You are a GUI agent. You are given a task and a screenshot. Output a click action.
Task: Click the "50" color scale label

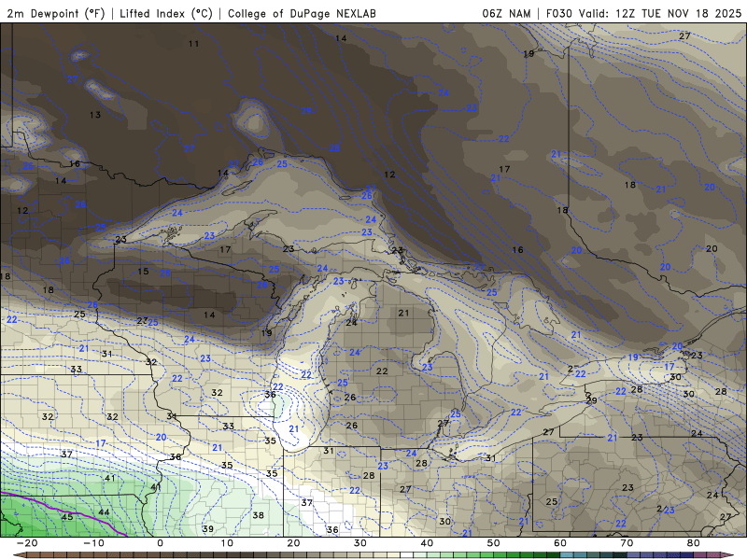(494, 543)
